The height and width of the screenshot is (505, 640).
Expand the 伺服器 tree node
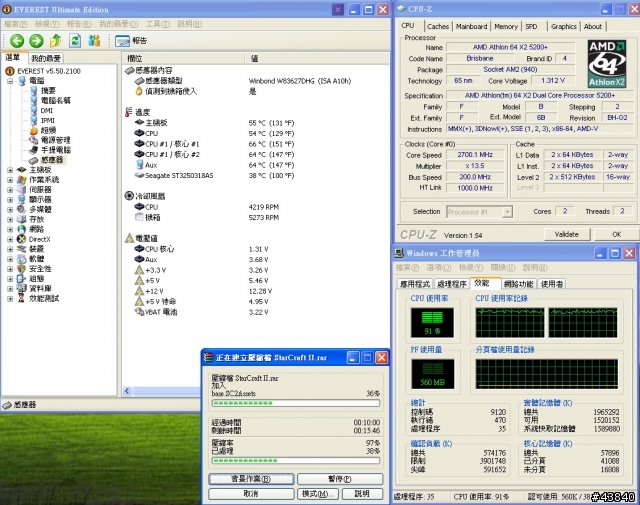click(x=10, y=189)
